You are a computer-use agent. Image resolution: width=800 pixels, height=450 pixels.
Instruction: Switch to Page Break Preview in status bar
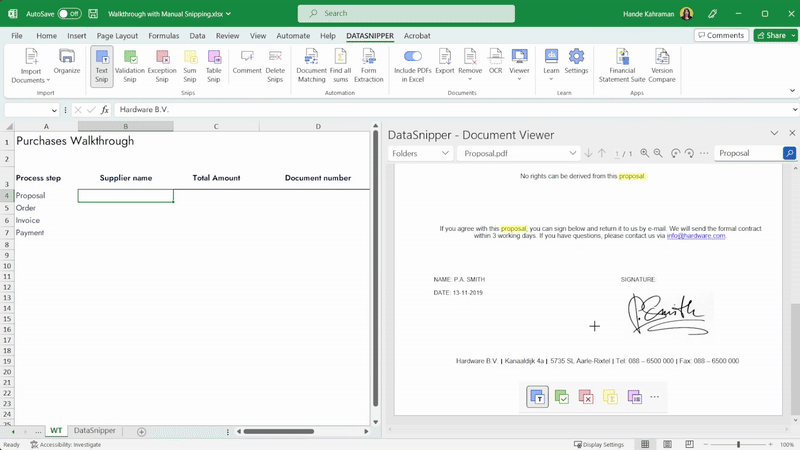tap(689, 444)
